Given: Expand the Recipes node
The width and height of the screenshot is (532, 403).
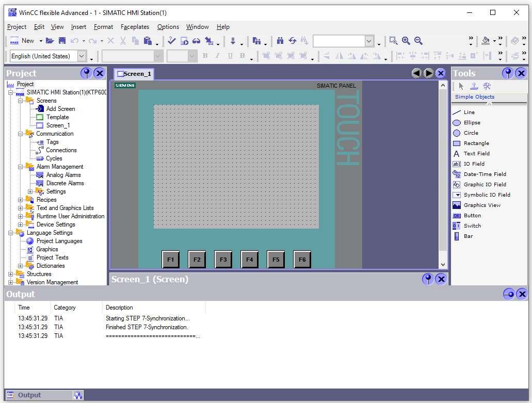Looking at the screenshot, I should (20, 200).
